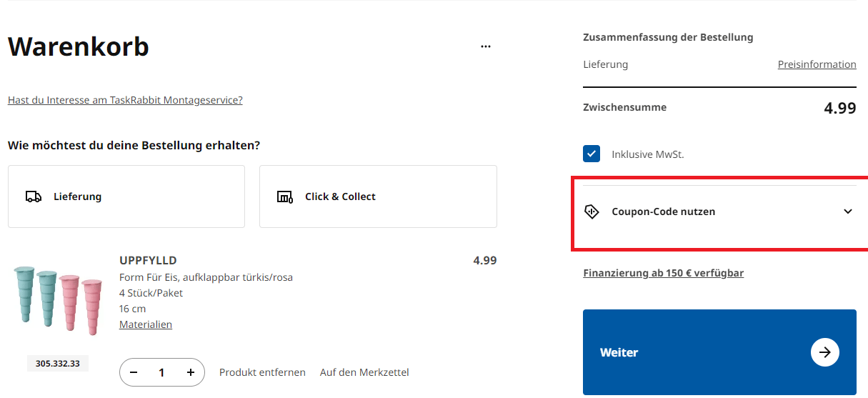This screenshot has height=398, width=868.
Task: Click the product price 4.99 beside UPPFYLLD
Action: coord(485,260)
